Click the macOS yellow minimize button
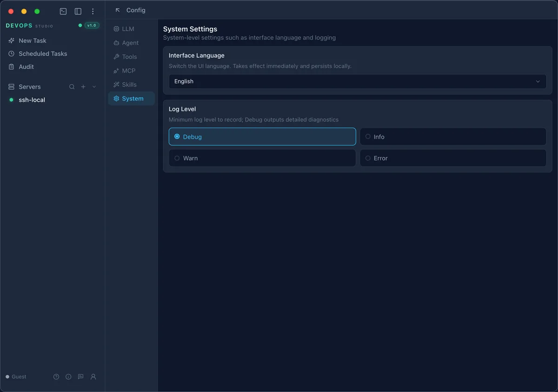The width and height of the screenshot is (558, 392). point(24,11)
